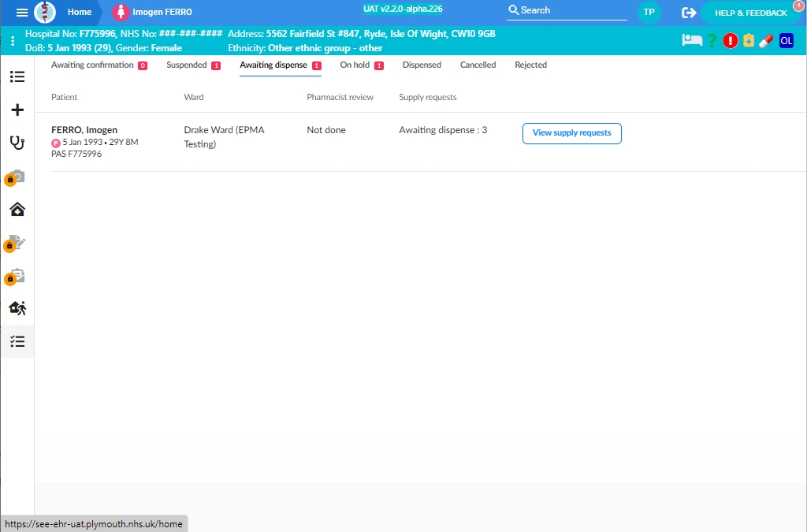807x532 pixels.
Task: Click the blue OL badge
Action: click(x=786, y=41)
